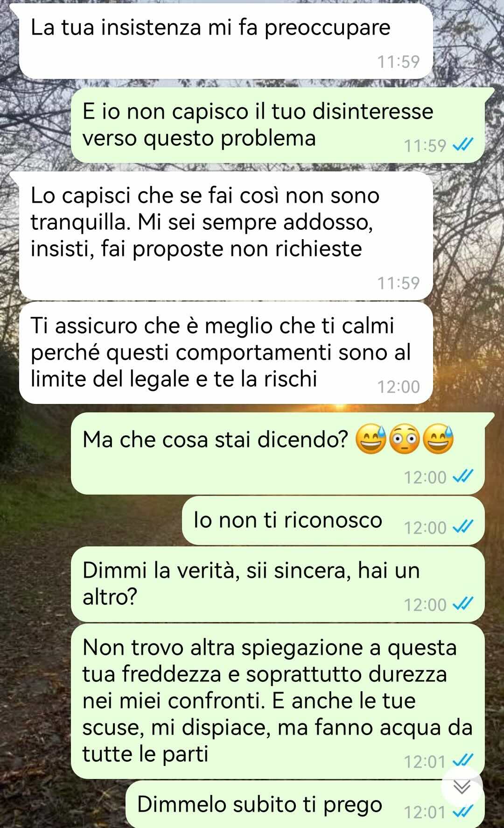Select message "La tua insistenza mi fa preoccupare"

tap(226, 41)
